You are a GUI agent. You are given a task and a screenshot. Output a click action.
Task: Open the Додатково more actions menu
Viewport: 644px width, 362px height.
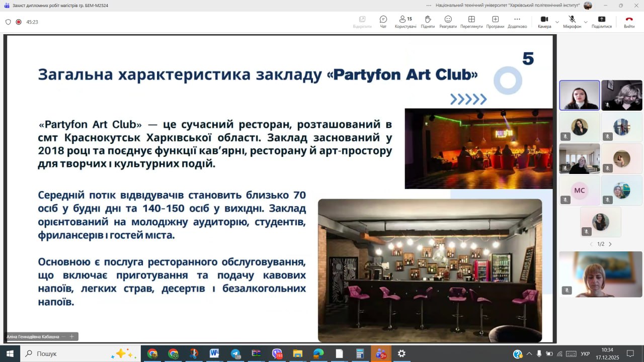pyautogui.click(x=517, y=22)
